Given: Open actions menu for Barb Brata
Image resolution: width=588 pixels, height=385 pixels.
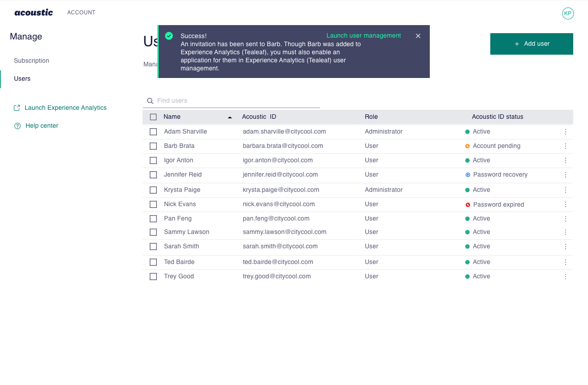Looking at the screenshot, I should tap(566, 146).
